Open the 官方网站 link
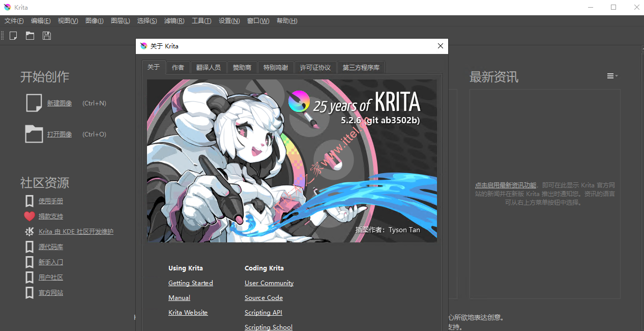This screenshot has height=331, width=644. (51, 293)
